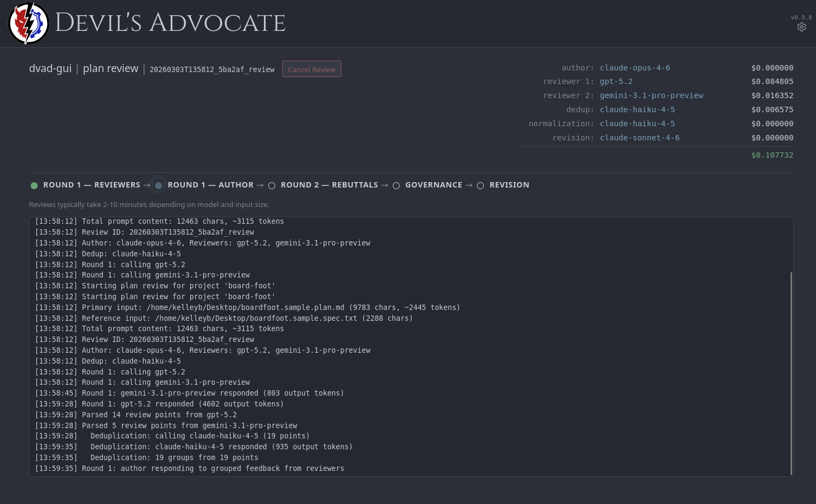The width and height of the screenshot is (816, 504).
Task: Click log line 'claude-haiku-4-5 responded (935 output tokens)'
Action: [194, 447]
